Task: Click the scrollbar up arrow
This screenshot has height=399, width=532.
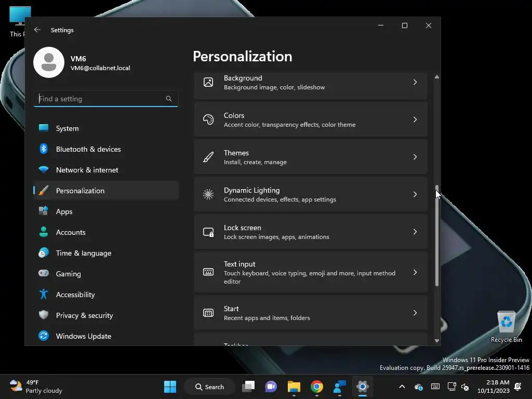Action: (x=436, y=77)
